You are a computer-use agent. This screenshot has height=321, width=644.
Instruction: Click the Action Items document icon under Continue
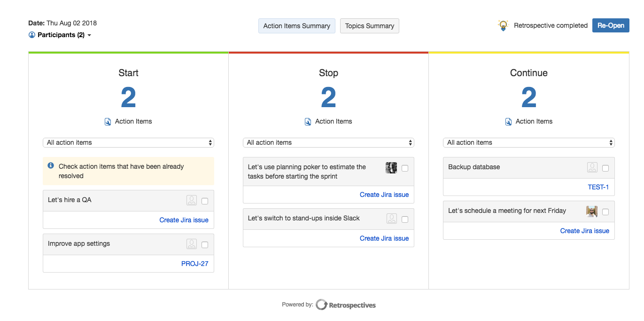(x=509, y=122)
